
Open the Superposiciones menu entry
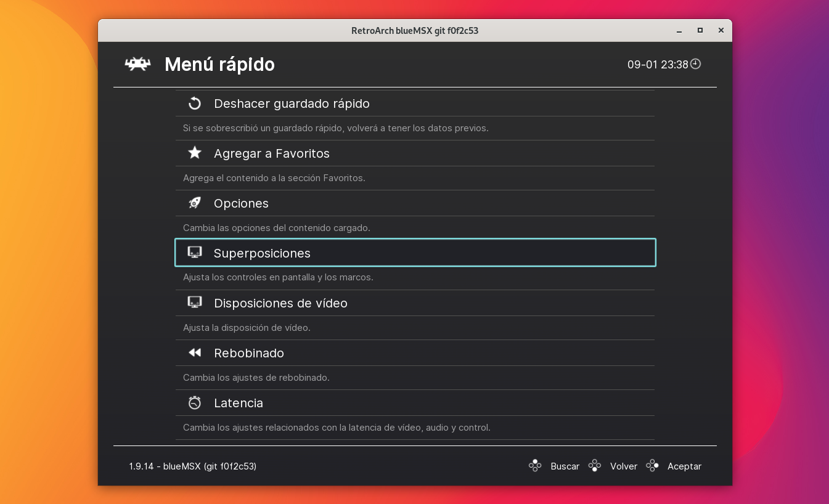click(415, 253)
